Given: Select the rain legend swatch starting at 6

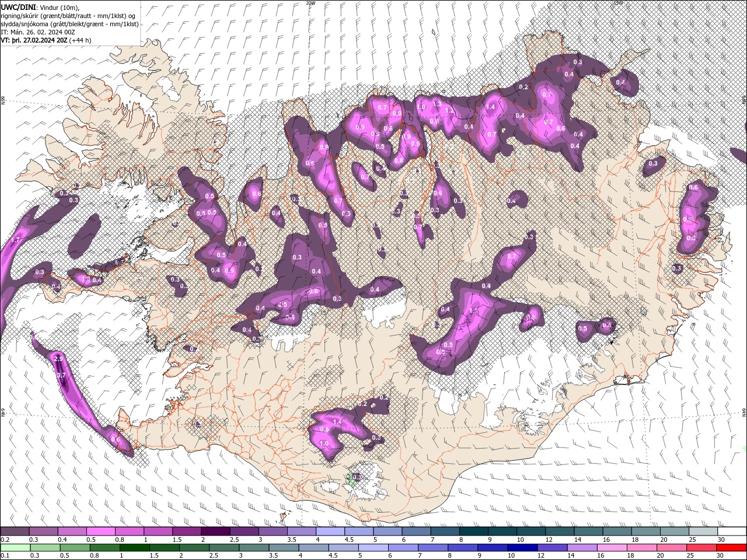Looking at the screenshot, I should point(404,548).
